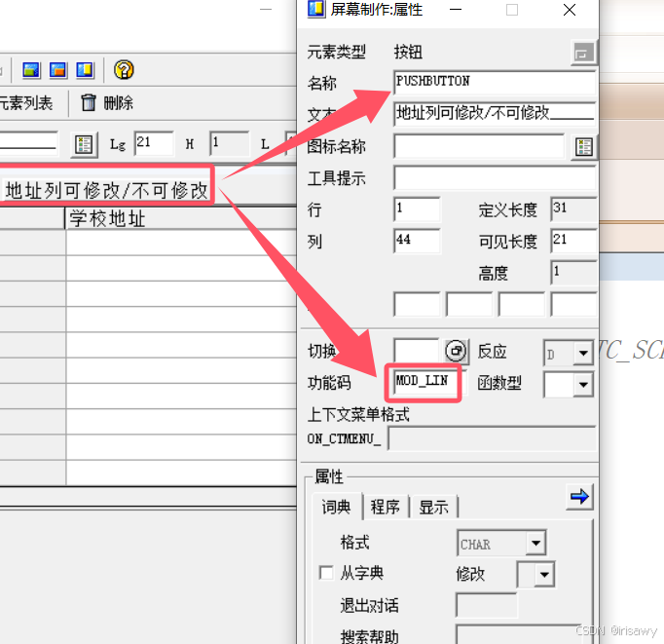Expand the 格式 CHAR dropdown
Screen dimensions: 664x644
(x=535, y=543)
